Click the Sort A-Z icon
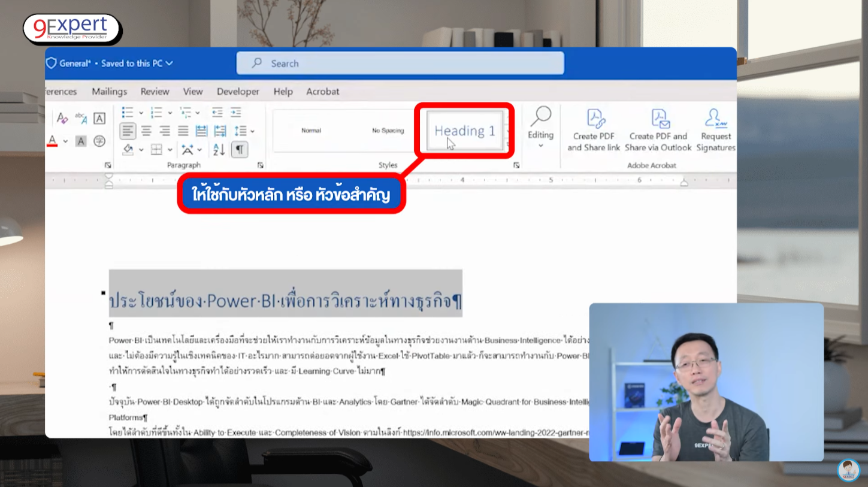Viewport: 868px width, 487px height. pos(219,149)
